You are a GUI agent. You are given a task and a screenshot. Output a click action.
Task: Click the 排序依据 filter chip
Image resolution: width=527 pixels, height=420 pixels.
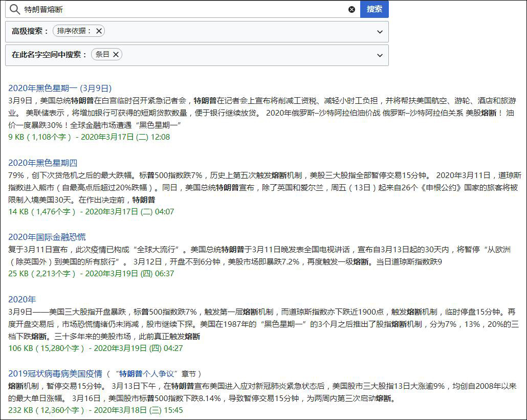[x=74, y=31]
